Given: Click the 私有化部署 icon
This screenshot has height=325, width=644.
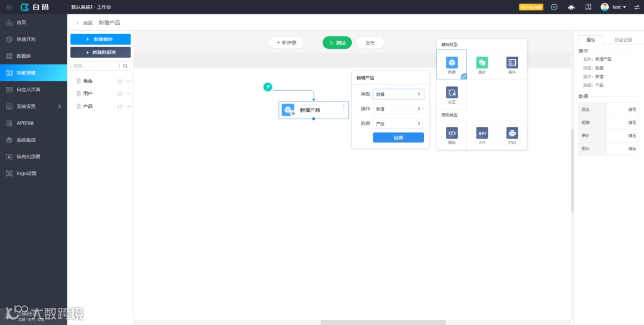Looking at the screenshot, I should point(9,157).
